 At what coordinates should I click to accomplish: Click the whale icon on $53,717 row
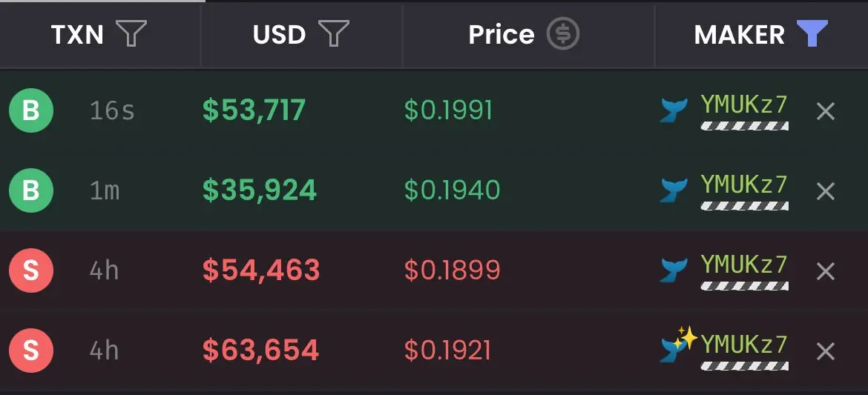click(674, 110)
